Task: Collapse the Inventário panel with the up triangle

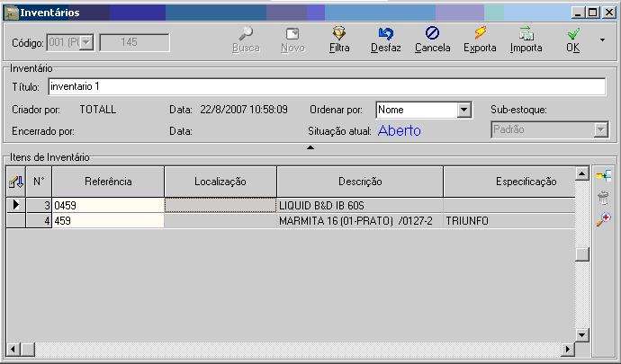Action: (310, 147)
